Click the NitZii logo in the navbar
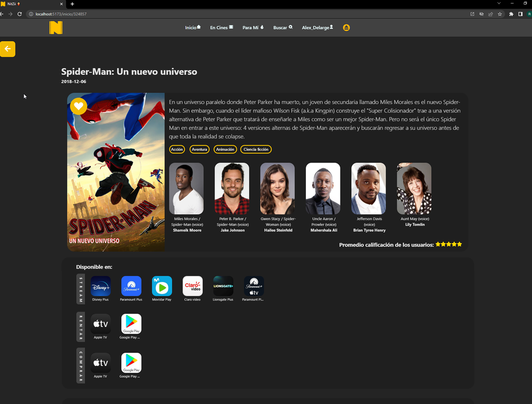Screen dimensions: 532x404 tap(56, 27)
